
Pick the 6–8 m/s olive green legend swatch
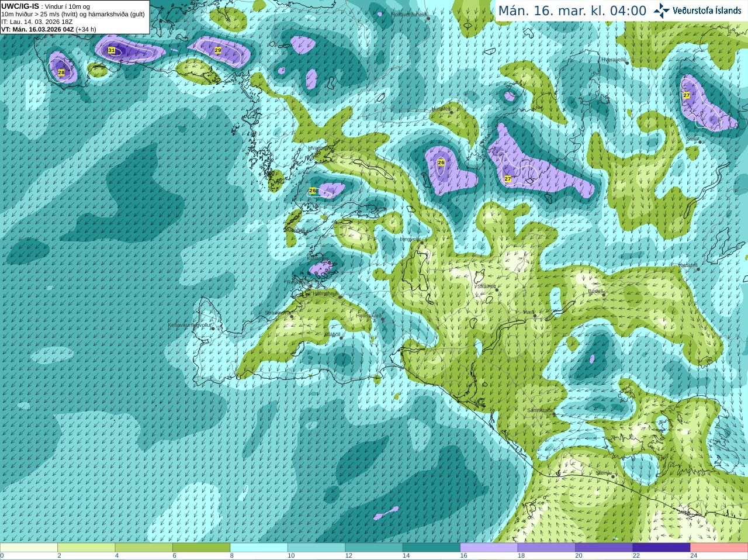click(x=201, y=548)
